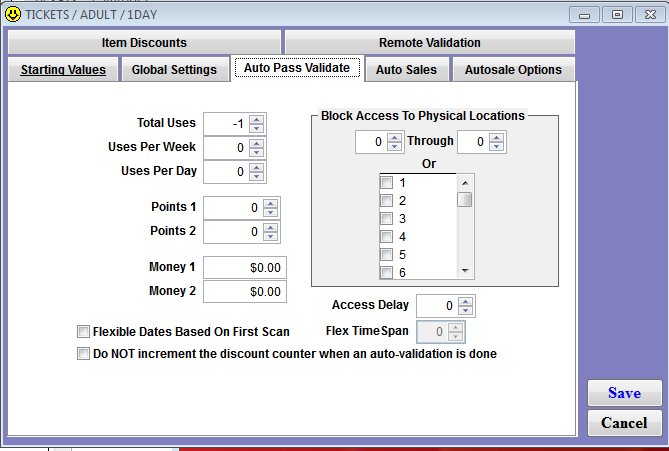Check location 6 in block list

click(387, 272)
